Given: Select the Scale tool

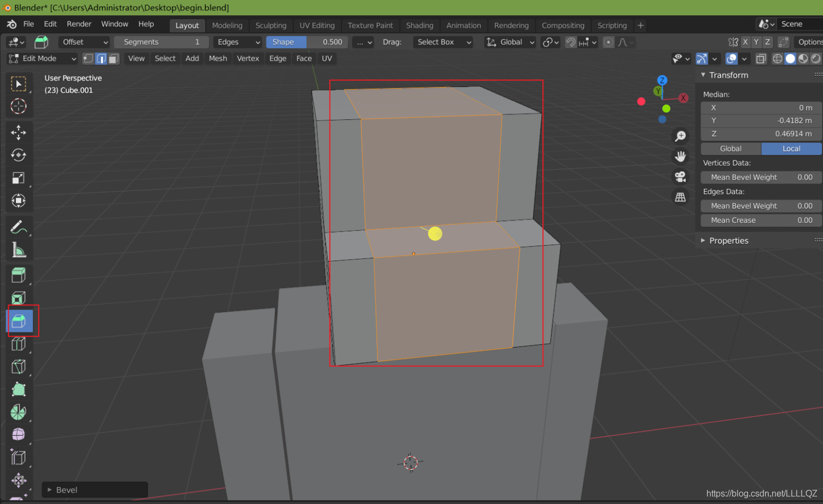Looking at the screenshot, I should 19,178.
